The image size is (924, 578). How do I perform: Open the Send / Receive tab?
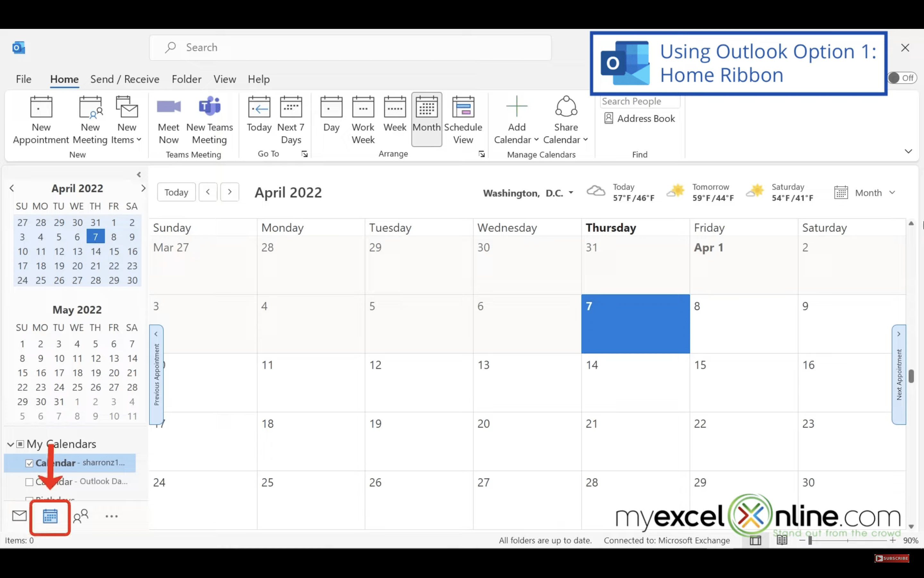pos(125,79)
